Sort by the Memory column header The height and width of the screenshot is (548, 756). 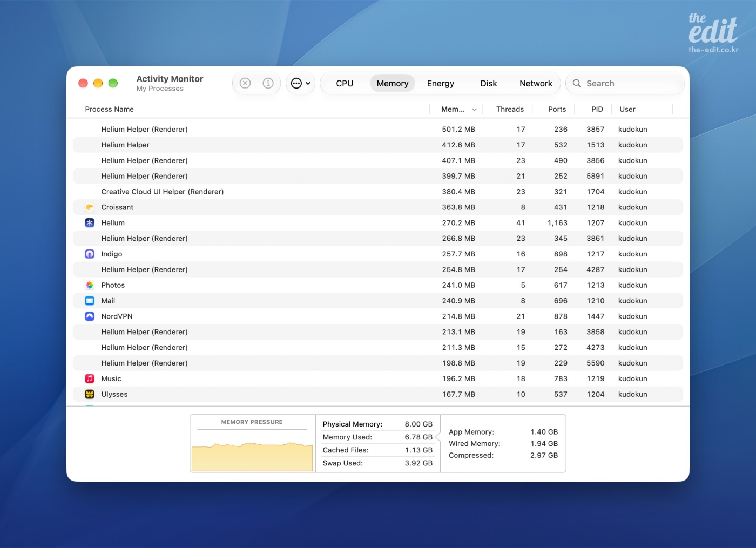tap(453, 109)
